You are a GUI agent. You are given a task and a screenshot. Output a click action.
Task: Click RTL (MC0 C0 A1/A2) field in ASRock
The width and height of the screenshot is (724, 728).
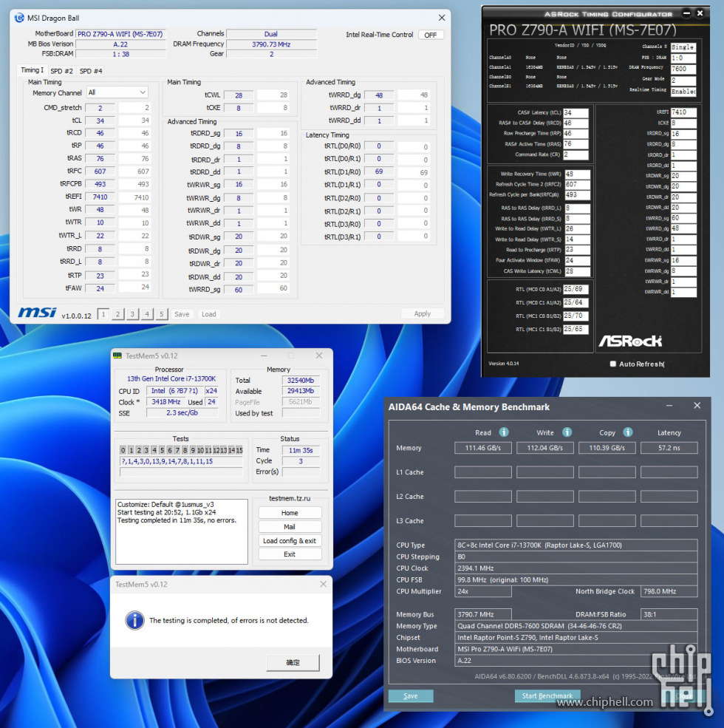coord(576,289)
